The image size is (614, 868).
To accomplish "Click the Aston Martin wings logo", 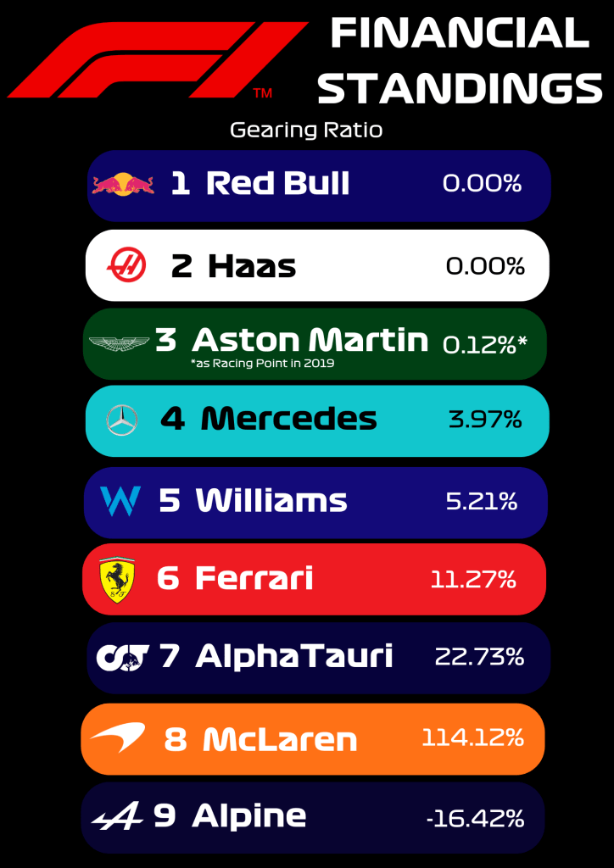I will pos(120,342).
